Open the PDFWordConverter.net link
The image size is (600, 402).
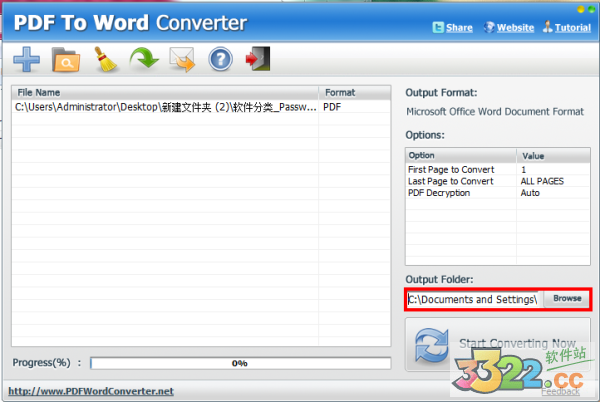pos(91,391)
